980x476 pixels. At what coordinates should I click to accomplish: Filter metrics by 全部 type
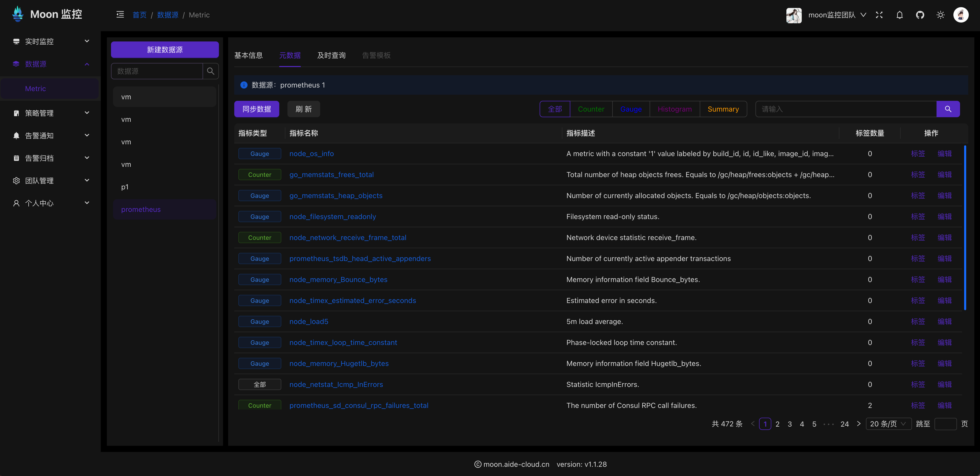pyautogui.click(x=555, y=109)
